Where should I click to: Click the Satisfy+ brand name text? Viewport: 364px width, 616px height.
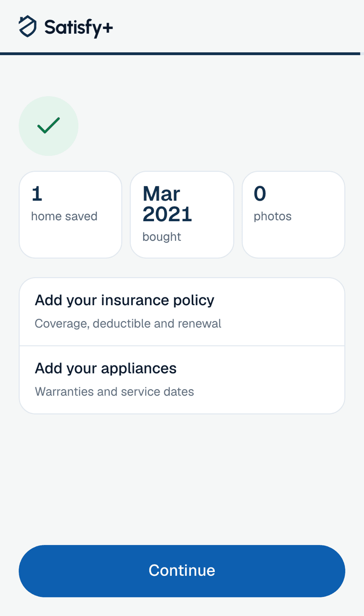pos(78,27)
